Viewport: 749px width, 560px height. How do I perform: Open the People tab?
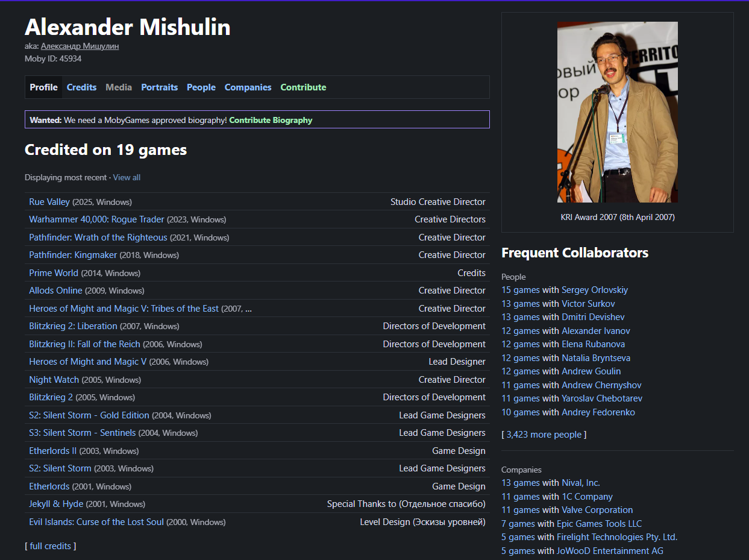(201, 87)
